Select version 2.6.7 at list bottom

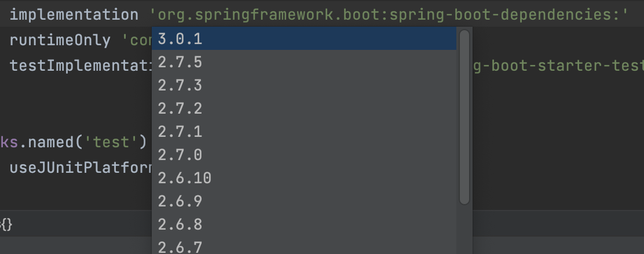coord(180,247)
